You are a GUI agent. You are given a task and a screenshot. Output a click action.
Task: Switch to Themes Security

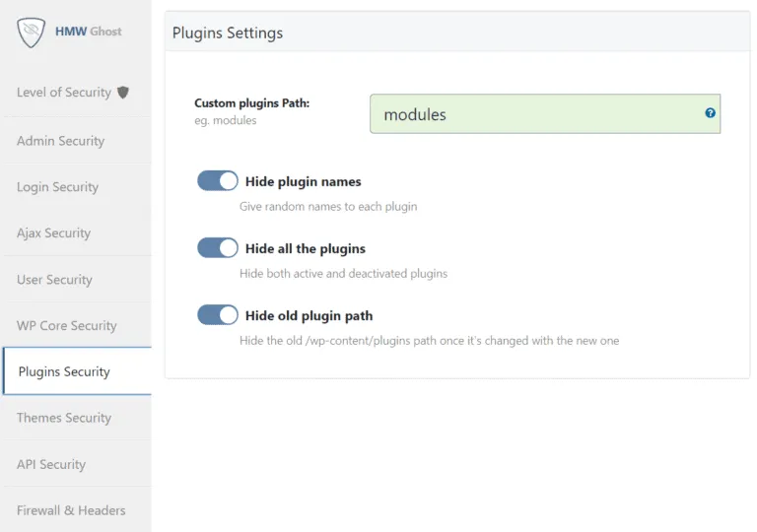(64, 419)
